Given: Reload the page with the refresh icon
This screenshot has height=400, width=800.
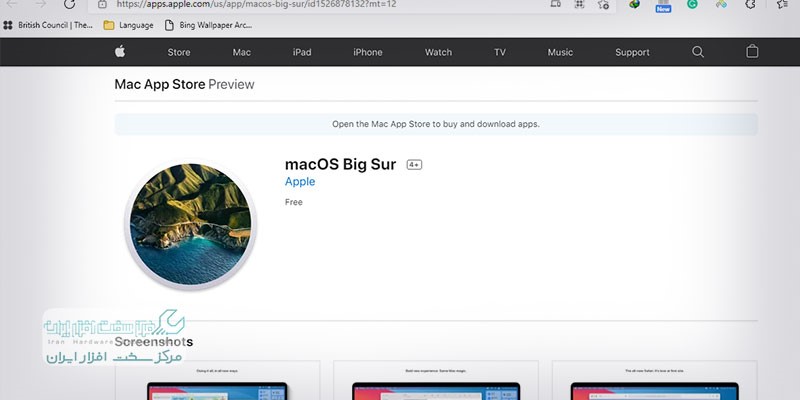Looking at the screenshot, I should click(x=69, y=4).
